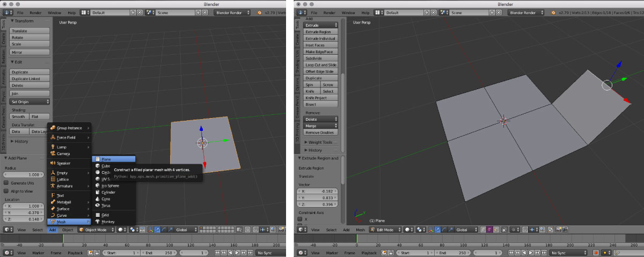Select Text from the Add menu

70,195
